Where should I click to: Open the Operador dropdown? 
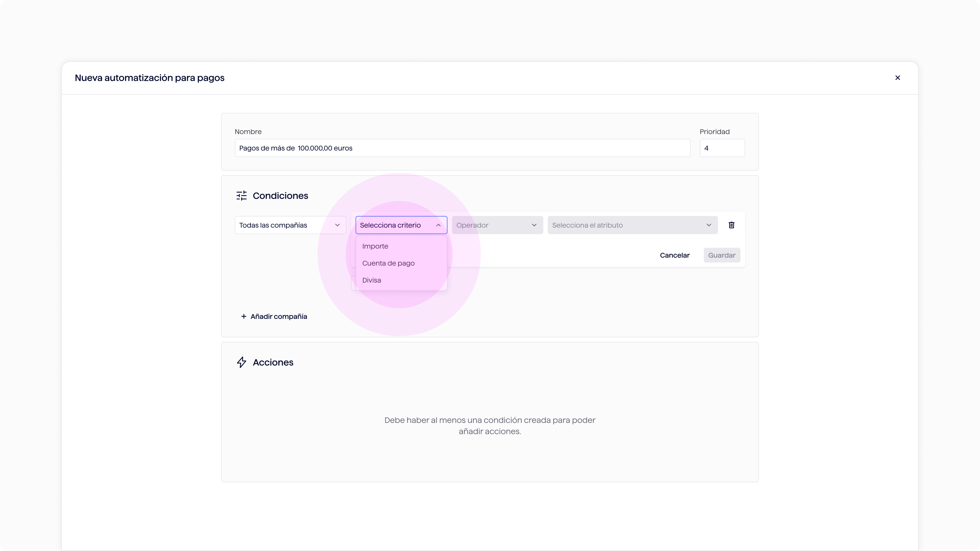click(x=497, y=225)
